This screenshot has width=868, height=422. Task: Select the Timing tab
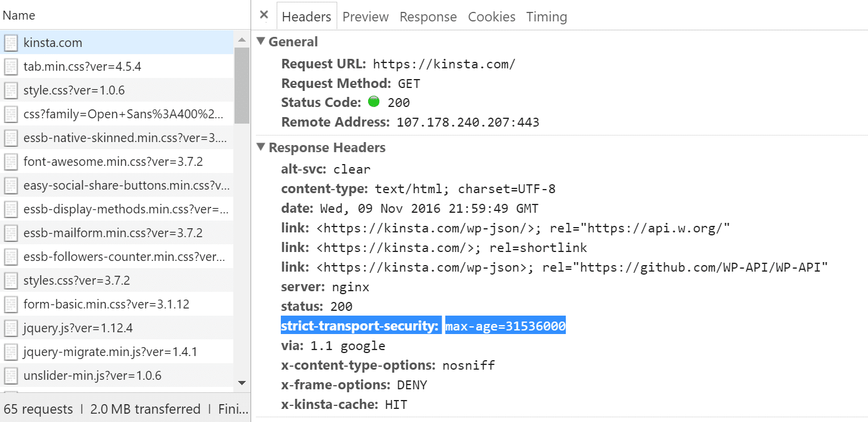[x=546, y=17]
